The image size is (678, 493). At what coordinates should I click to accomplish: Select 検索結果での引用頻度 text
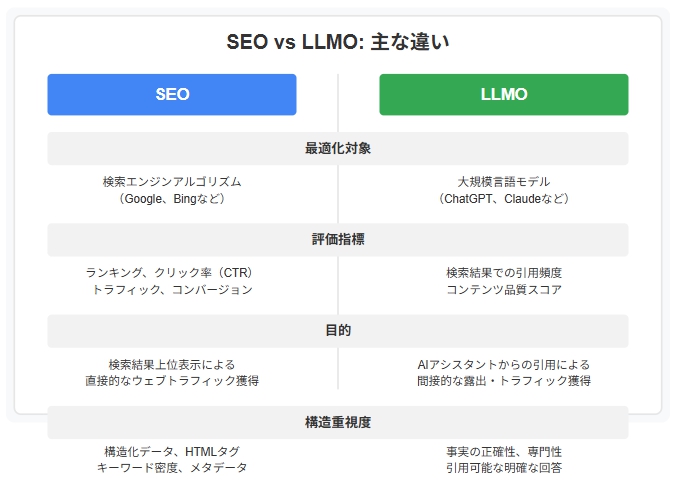point(504,273)
